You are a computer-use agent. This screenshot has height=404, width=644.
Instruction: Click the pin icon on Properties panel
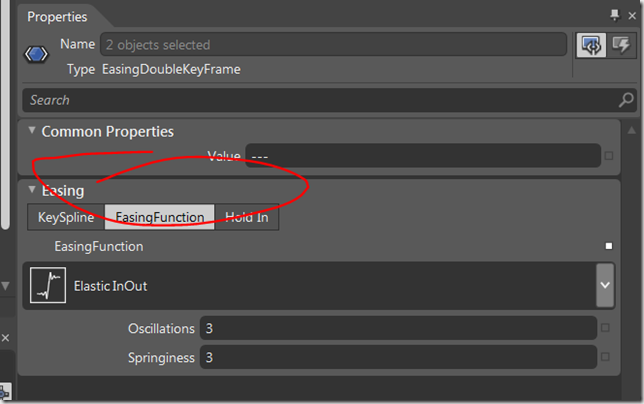click(614, 16)
